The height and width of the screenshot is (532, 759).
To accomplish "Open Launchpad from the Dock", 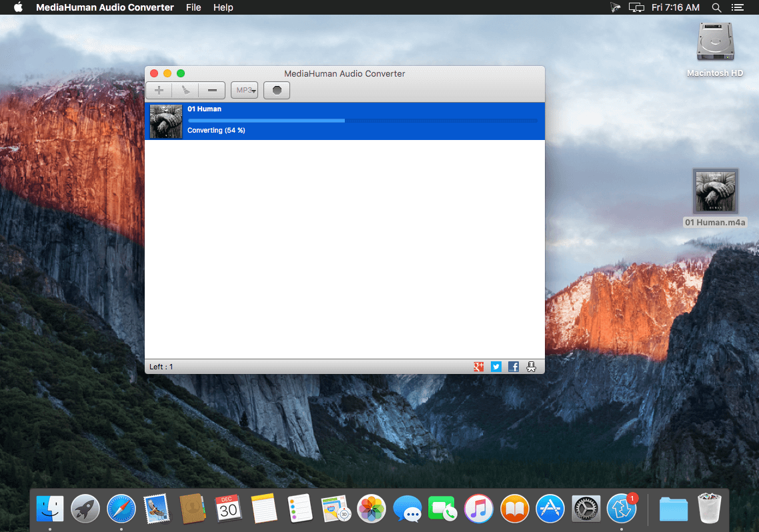I will click(x=85, y=509).
